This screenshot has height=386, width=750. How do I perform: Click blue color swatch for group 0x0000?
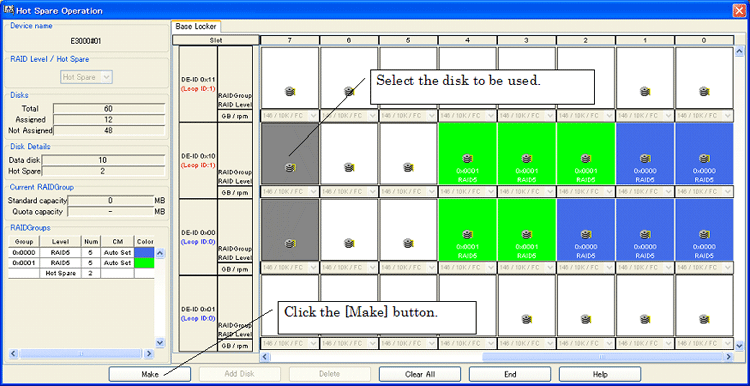pos(144,253)
